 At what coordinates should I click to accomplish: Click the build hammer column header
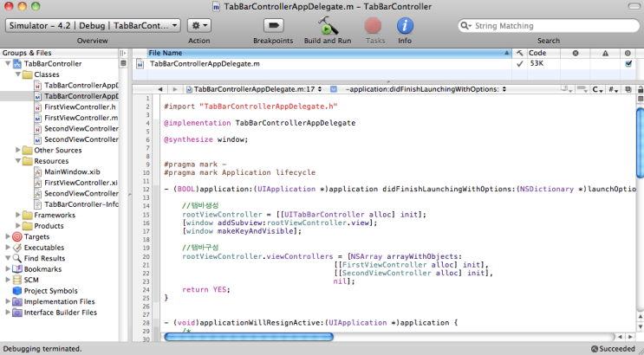(519, 53)
